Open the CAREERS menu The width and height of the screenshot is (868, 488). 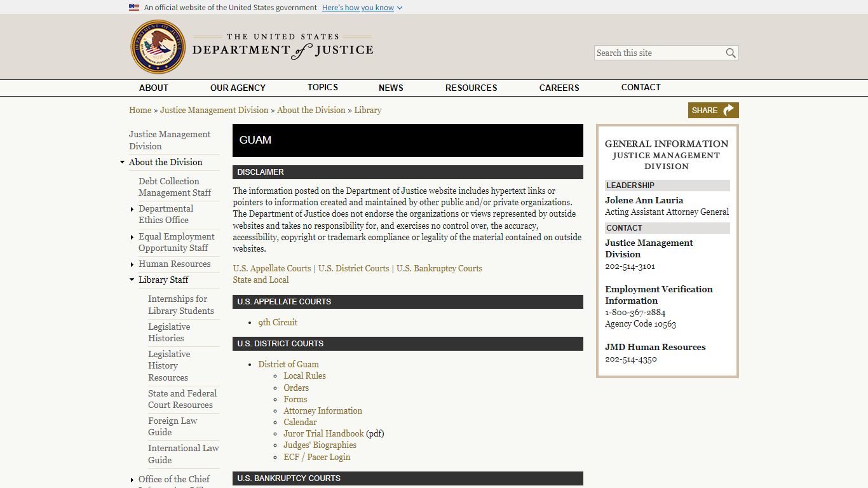point(559,88)
